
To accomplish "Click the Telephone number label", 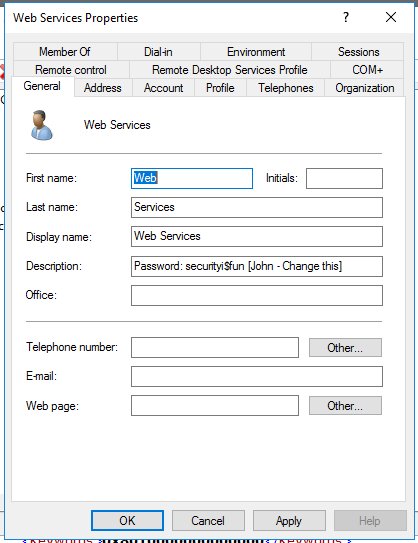I will point(72,347).
